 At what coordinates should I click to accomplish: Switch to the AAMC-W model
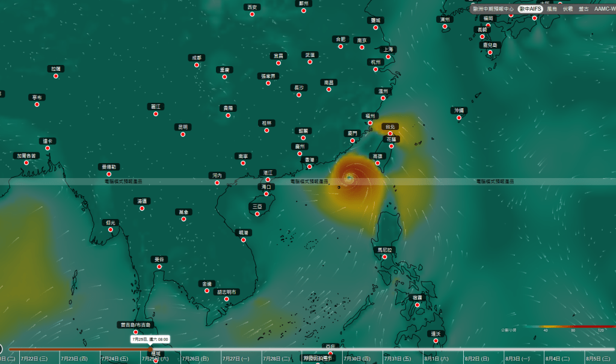[605, 8]
